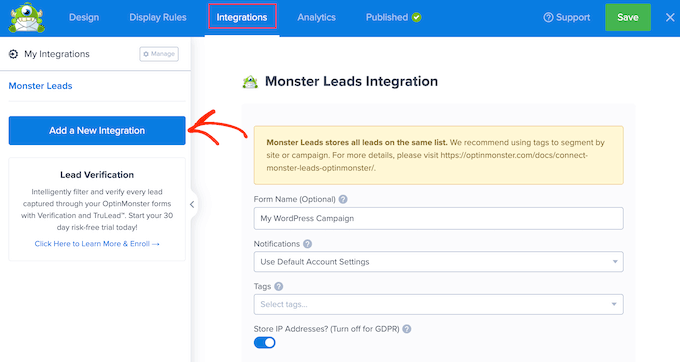Toggle the Store IP Addresses switch
680x362 pixels.
(x=265, y=343)
